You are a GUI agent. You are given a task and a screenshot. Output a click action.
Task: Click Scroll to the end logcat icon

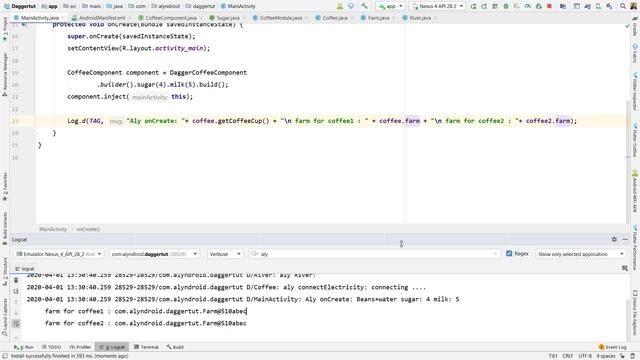pos(16,291)
